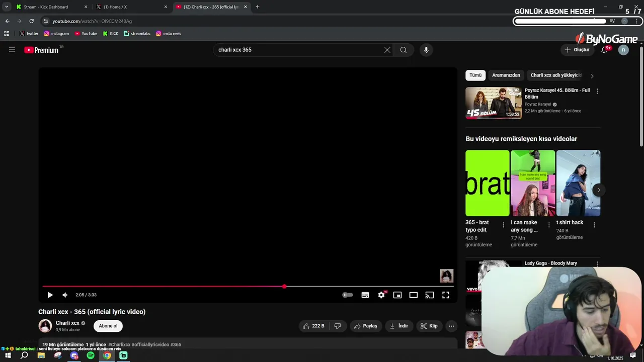Open player settings gear
644x362 pixels.
coord(381,295)
